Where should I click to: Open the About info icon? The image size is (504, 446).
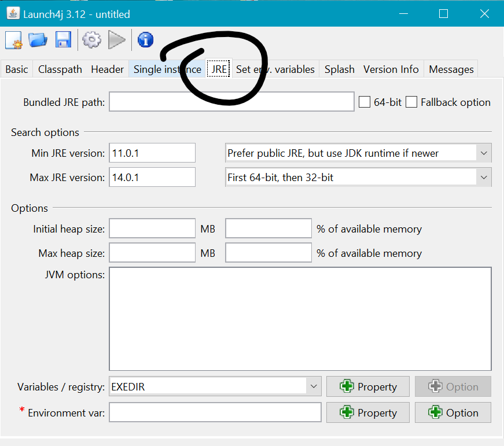coord(145,40)
